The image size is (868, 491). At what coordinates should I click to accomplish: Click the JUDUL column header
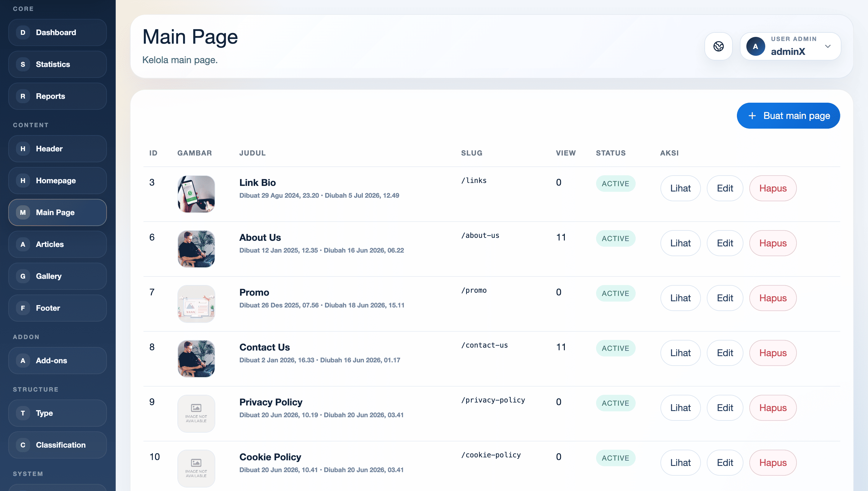coord(252,153)
